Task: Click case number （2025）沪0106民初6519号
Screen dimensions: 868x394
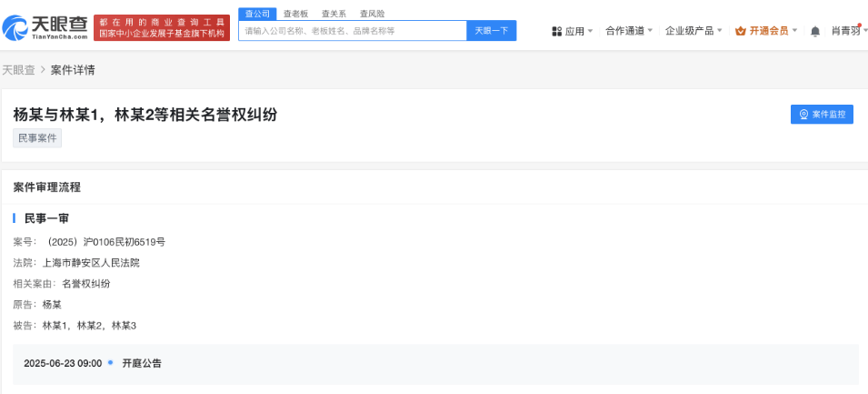Action: [106, 242]
